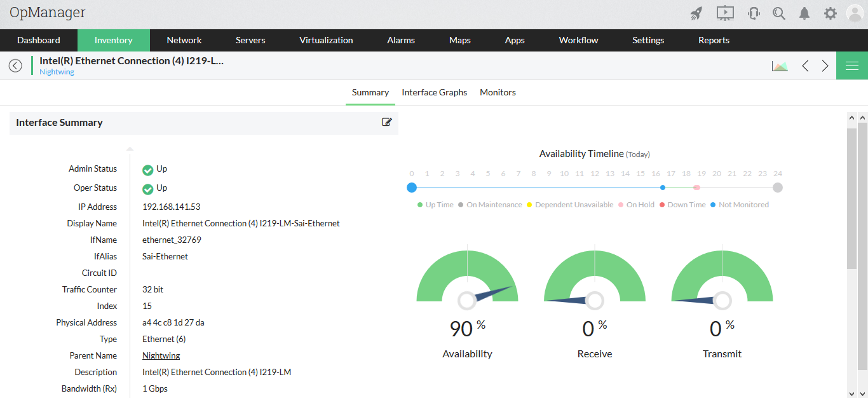
Task: Click the Interface Summary heading
Action: (59, 123)
